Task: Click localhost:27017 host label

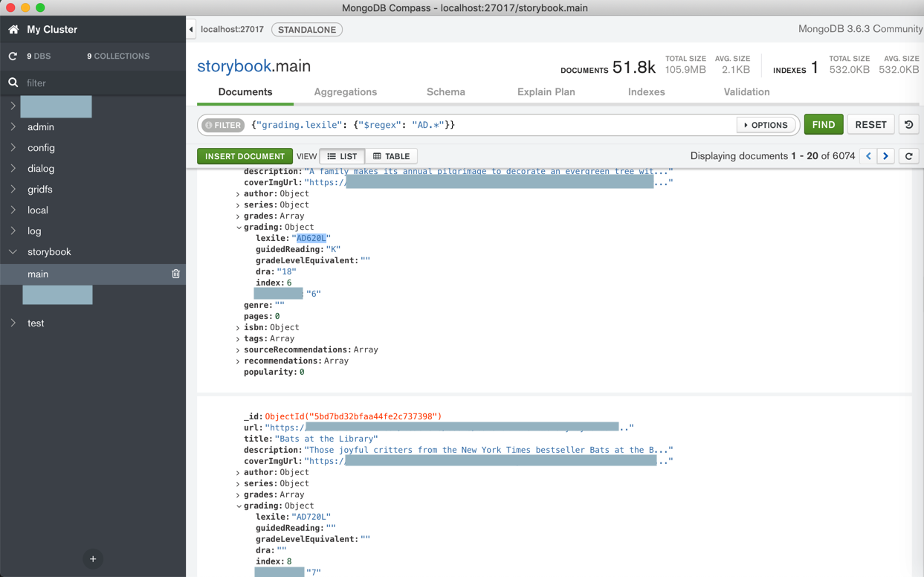Action: click(x=232, y=30)
